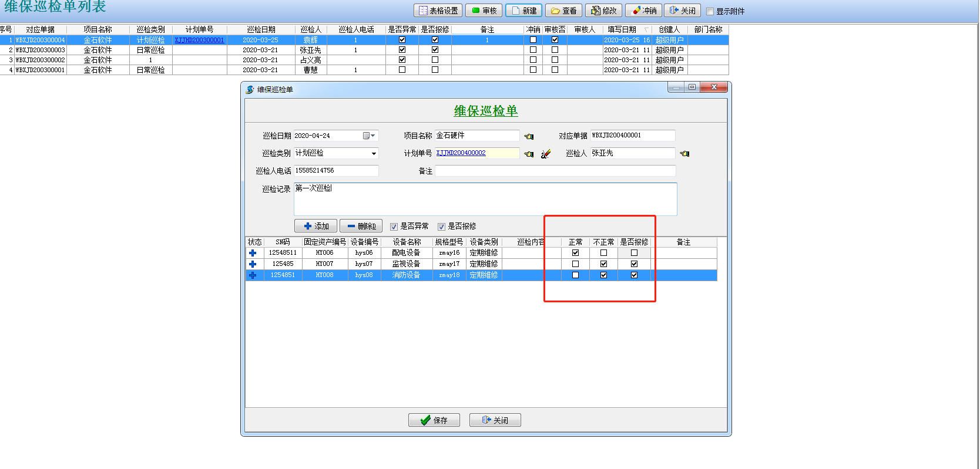
Task: Click the 设备名称 column header
Action: pos(407,242)
